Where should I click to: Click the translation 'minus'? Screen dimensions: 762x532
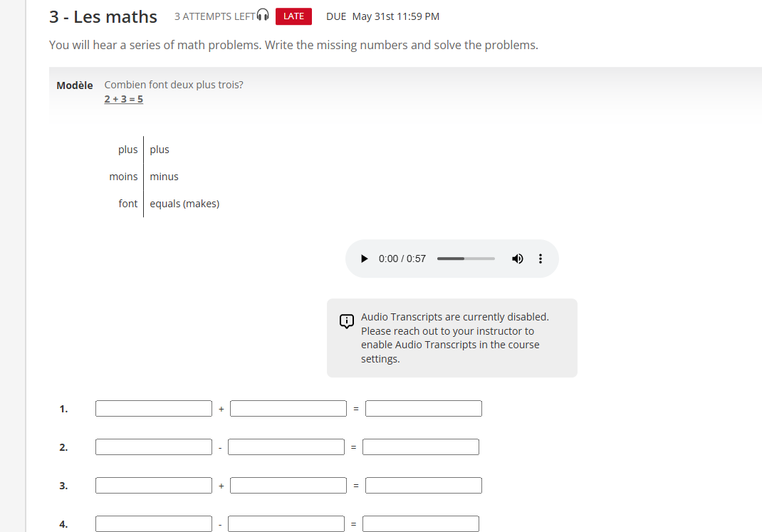[x=165, y=177]
